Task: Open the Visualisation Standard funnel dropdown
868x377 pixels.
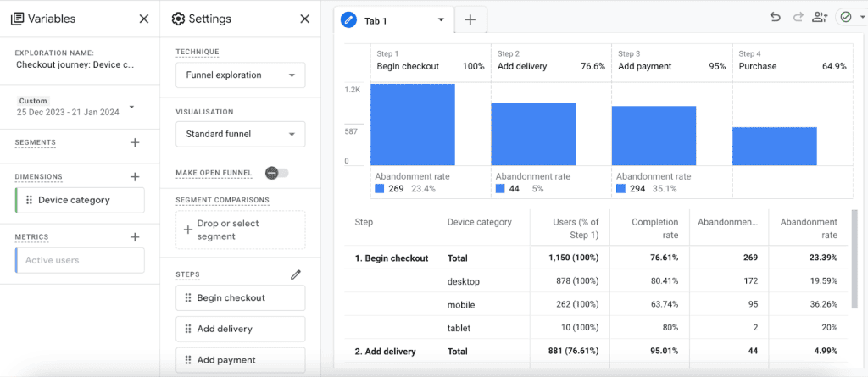Action: (240, 134)
